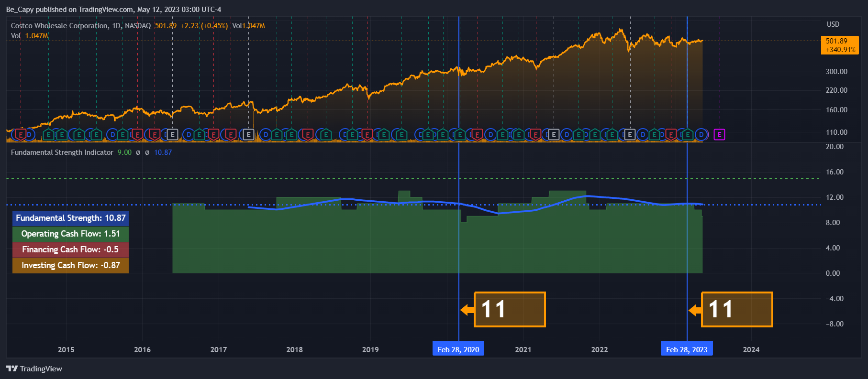Click the 8.00 indicator scale label
Screen dimensions: 868x379
pos(833,223)
